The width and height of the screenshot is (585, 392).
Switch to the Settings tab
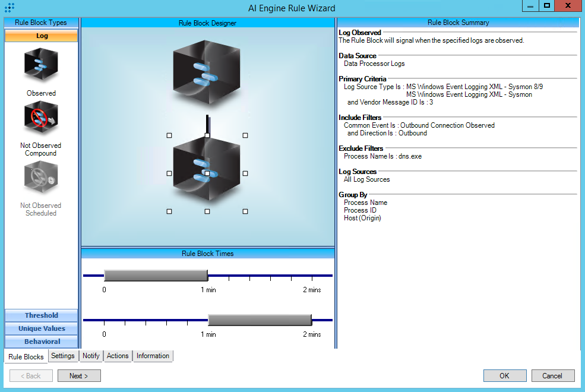pos(63,356)
